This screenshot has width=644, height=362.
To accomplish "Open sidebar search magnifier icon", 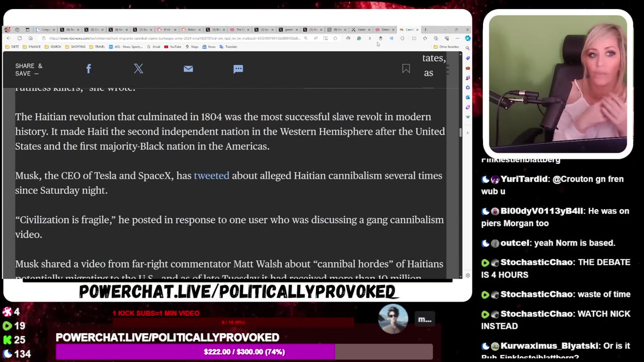I will [x=467, y=48].
